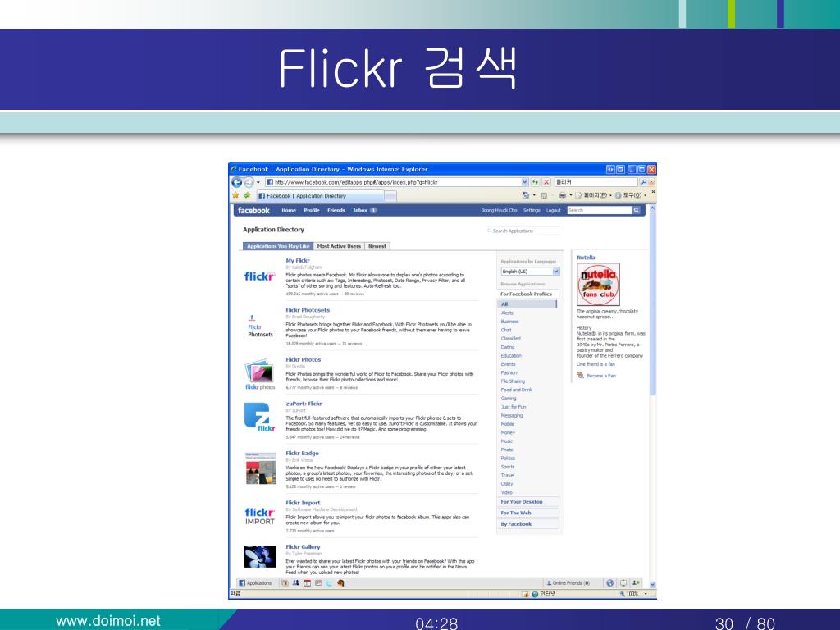840x630 pixels.
Task: Click the Feeds icon in IE toolbar
Action: click(x=544, y=195)
